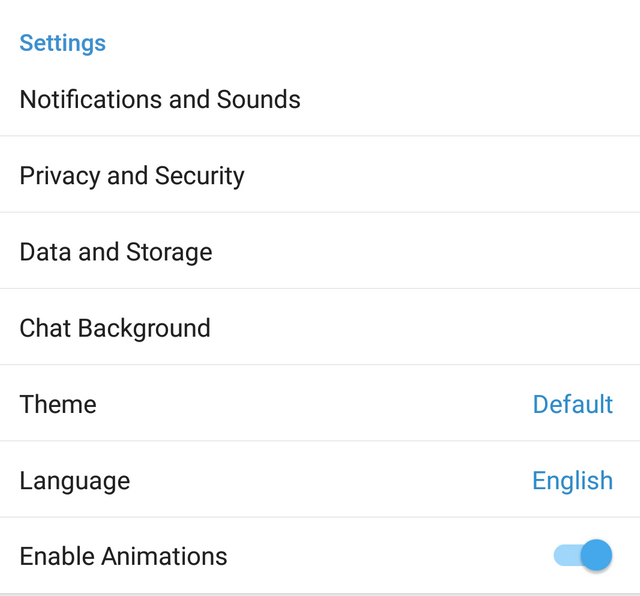The width and height of the screenshot is (640, 596).
Task: Change the English language value
Action: [572, 481]
